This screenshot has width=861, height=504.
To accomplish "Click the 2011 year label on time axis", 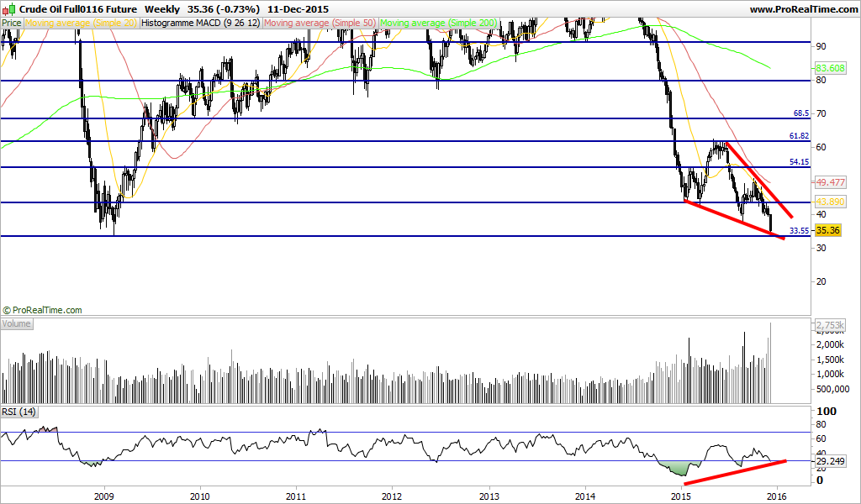I will click(x=296, y=497).
